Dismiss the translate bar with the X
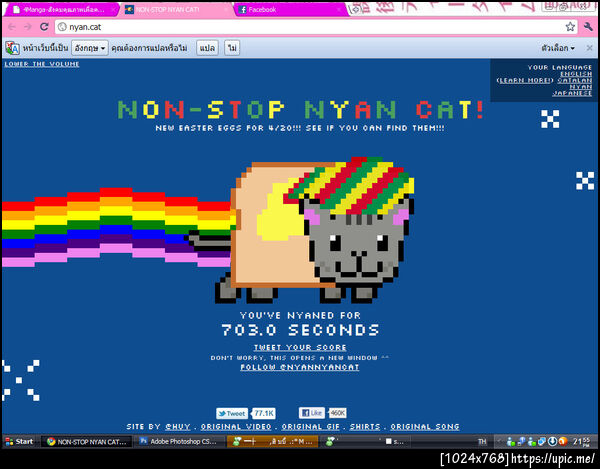600x469 pixels. click(590, 48)
